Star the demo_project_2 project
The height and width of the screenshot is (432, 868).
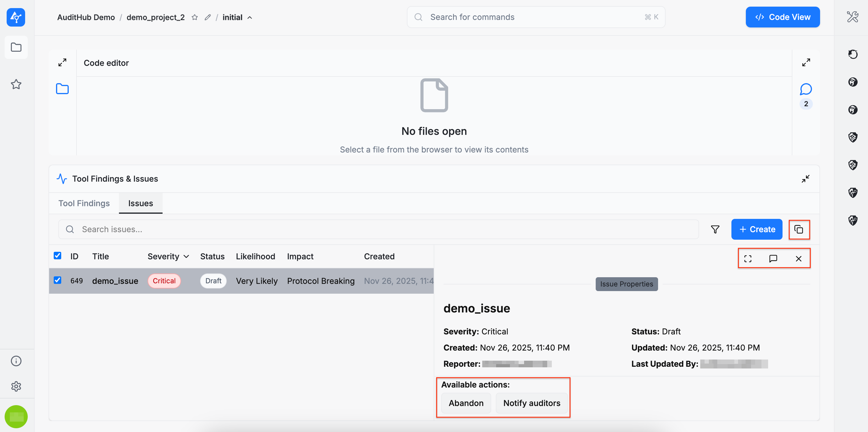pos(194,17)
